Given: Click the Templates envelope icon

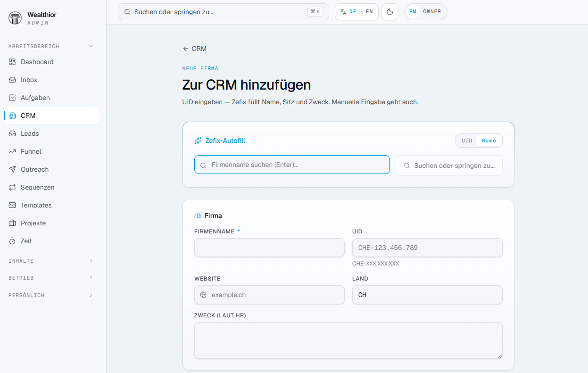Looking at the screenshot, I should click(12, 205).
